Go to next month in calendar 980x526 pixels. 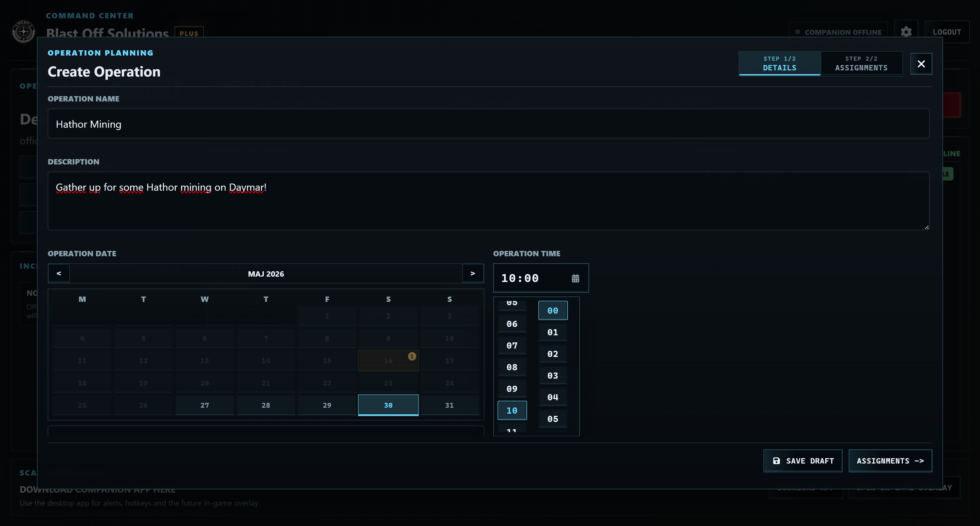(473, 273)
